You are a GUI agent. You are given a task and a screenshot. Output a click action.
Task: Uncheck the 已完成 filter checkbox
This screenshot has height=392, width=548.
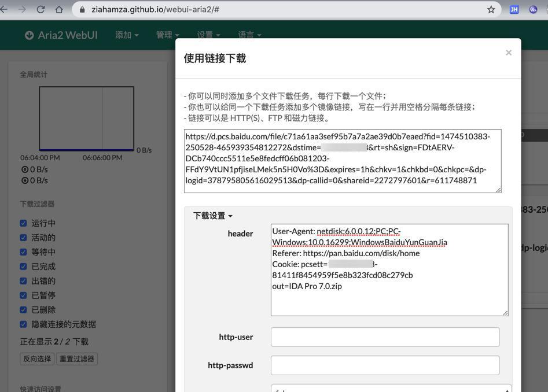23,267
